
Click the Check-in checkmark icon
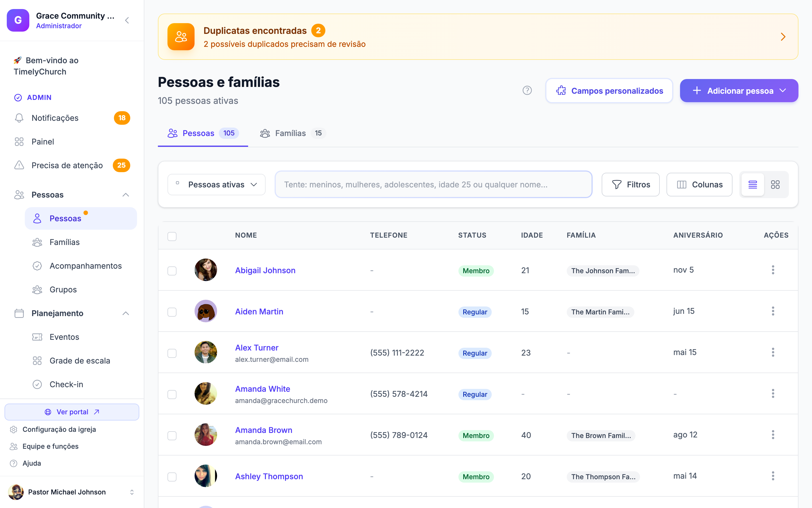click(37, 384)
